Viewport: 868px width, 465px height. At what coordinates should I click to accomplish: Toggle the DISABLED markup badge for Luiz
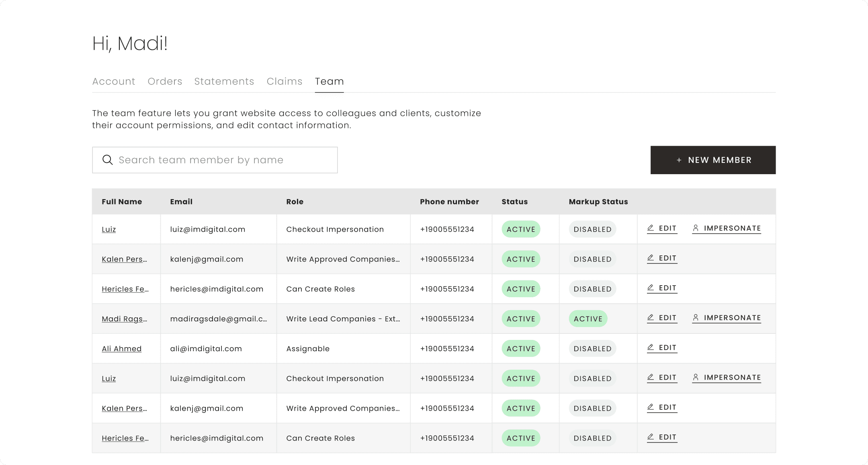[x=592, y=229]
